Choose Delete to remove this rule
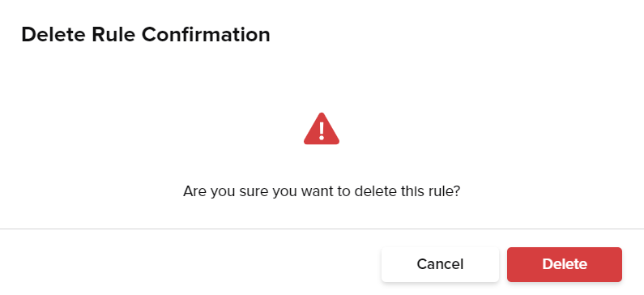Viewport: 644px width, 295px height. coord(565,264)
